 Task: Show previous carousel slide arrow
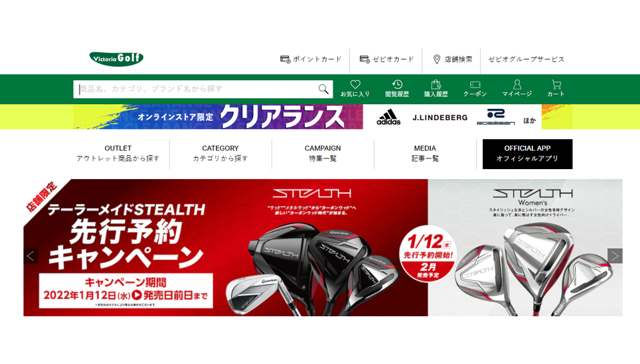pos(31,256)
